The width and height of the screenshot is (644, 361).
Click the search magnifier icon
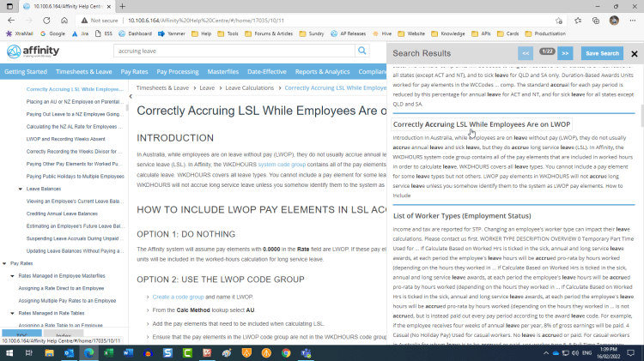click(x=362, y=51)
